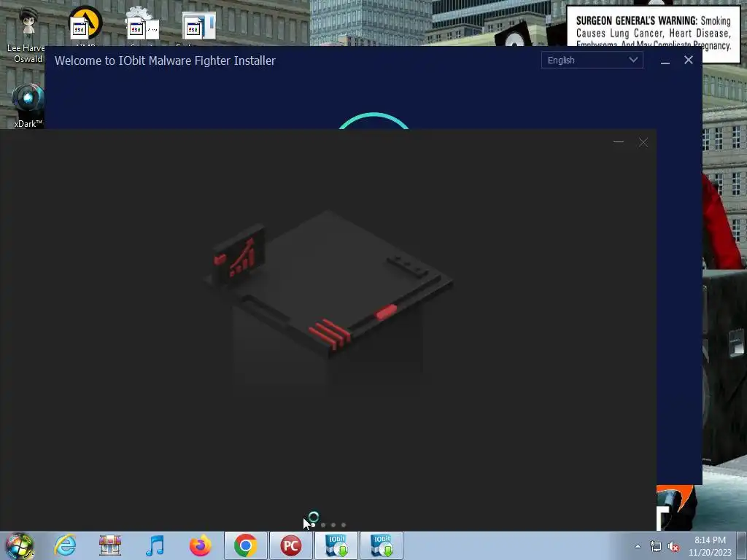
Task: Click the muted volume tray icon
Action: click(673, 546)
